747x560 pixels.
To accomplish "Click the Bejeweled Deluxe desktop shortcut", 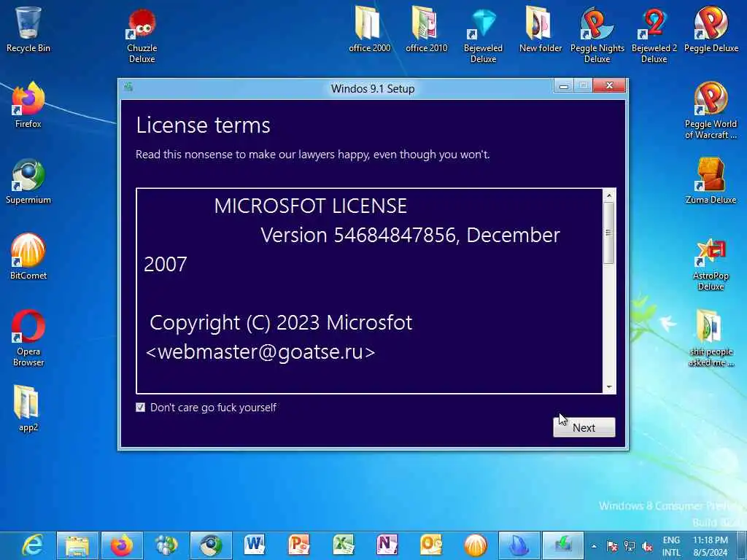I will (x=483, y=34).
